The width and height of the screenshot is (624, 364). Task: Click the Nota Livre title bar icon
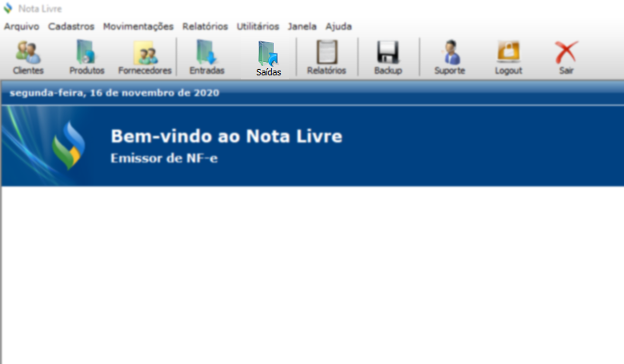[x=8, y=9]
